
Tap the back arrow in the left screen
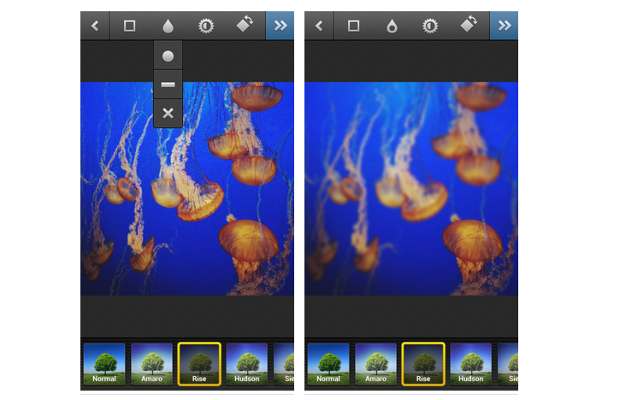point(95,26)
